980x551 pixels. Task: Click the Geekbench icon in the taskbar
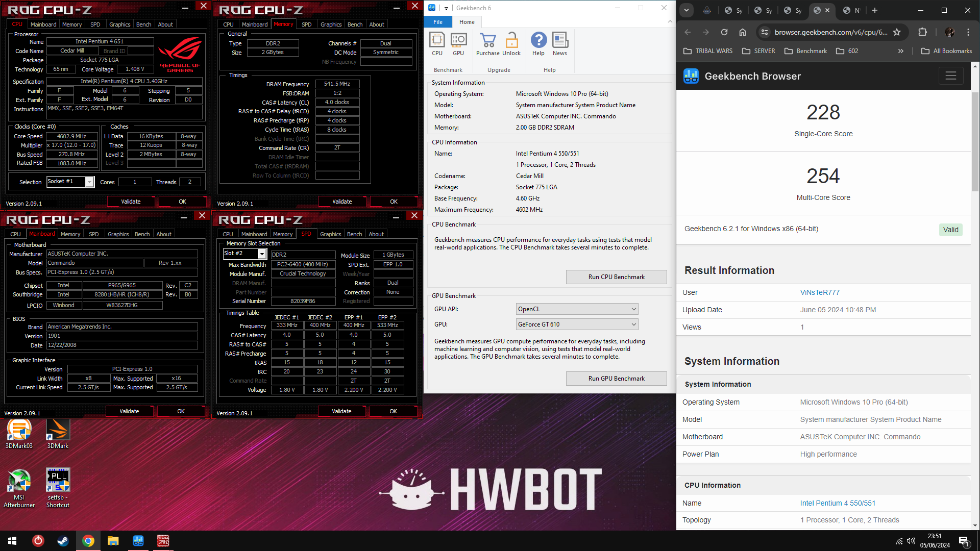click(x=138, y=541)
